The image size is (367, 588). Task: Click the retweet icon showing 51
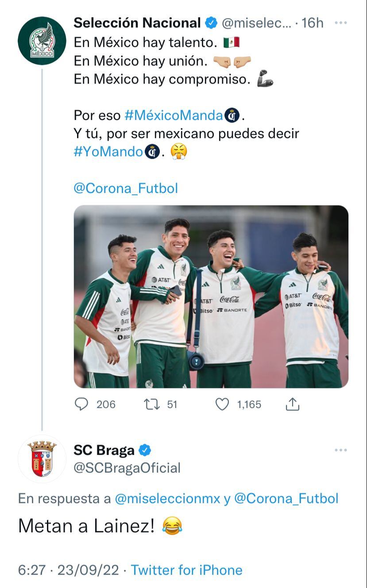point(153,404)
